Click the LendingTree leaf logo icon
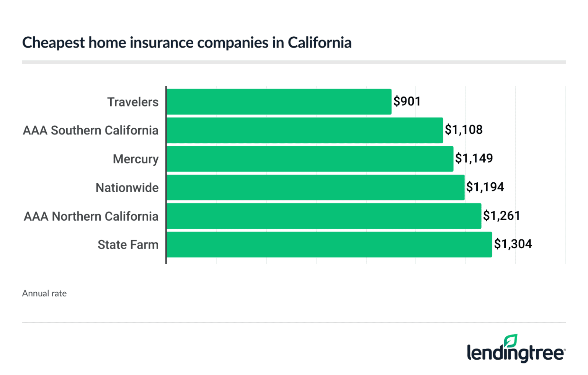Image resolution: width=588 pixels, height=375 pixels. coord(511,341)
